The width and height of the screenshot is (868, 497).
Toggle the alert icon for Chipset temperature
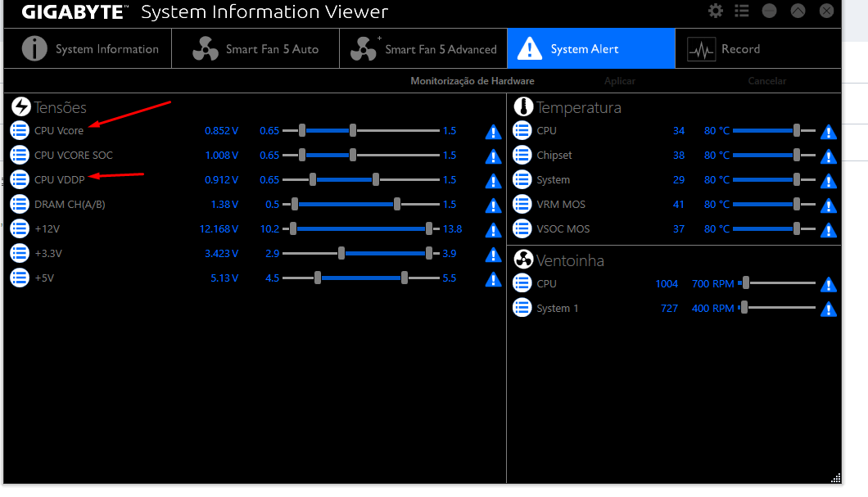coord(828,156)
